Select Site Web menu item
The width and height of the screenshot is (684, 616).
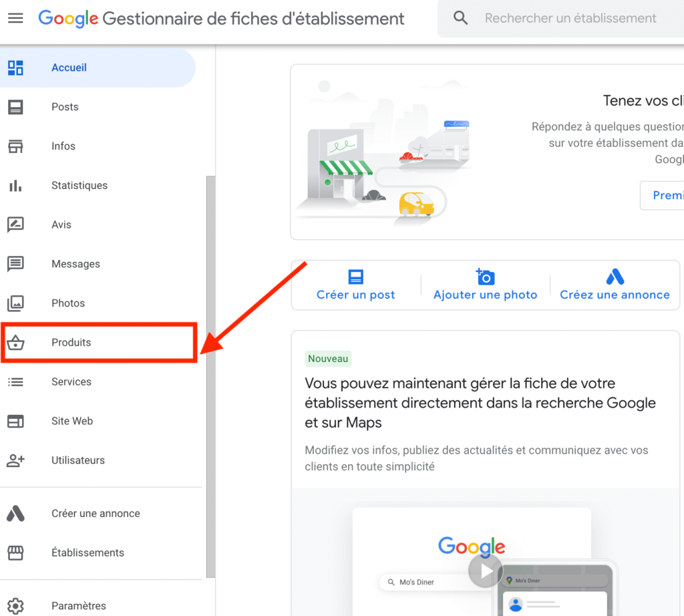click(98, 421)
